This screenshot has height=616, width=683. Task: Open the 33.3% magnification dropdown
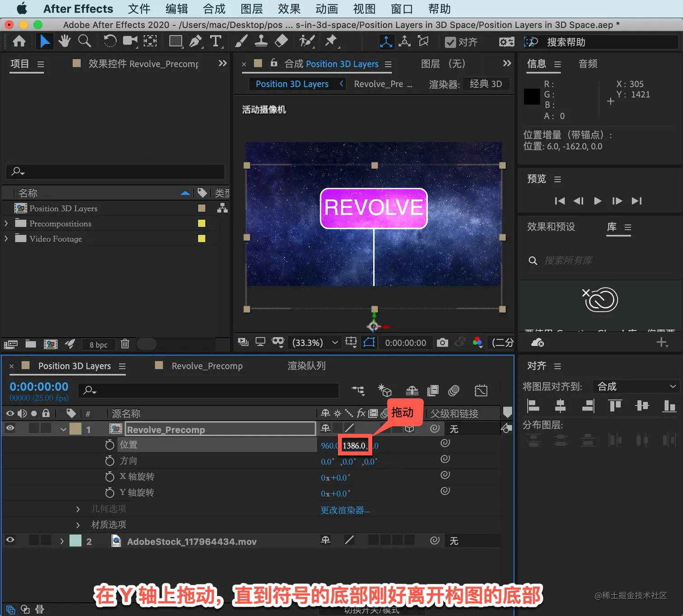coord(315,343)
